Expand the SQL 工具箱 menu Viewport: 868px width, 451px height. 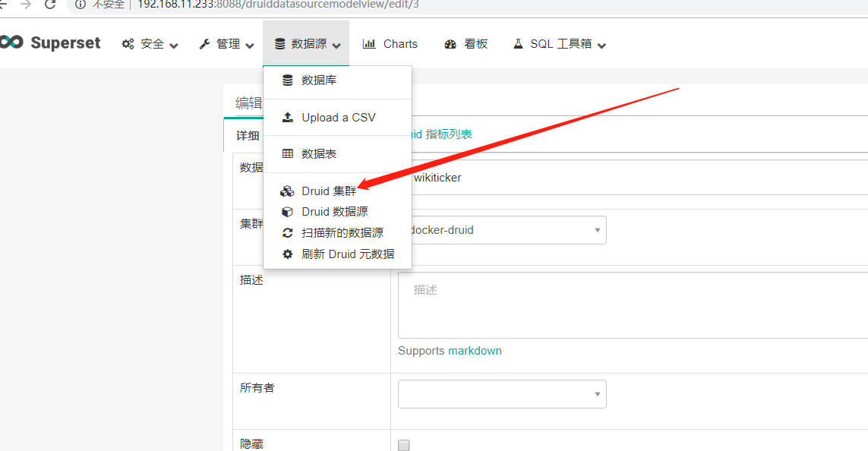[560, 44]
